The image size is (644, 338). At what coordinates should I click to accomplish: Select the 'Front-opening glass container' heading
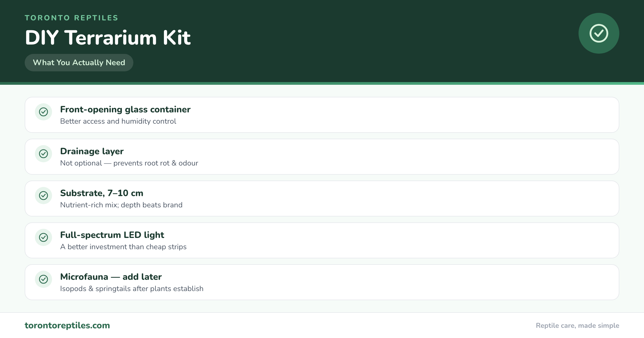pyautogui.click(x=125, y=109)
